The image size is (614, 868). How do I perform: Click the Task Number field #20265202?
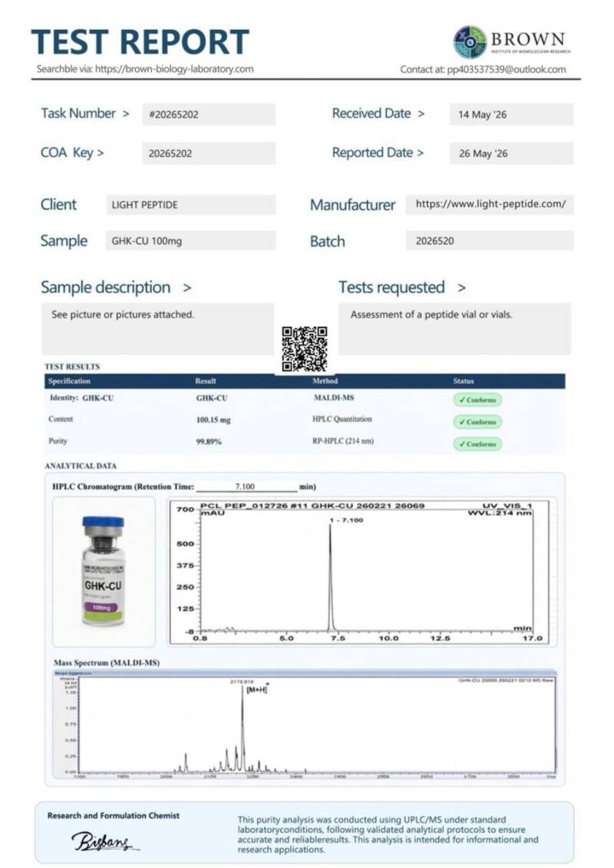[209, 114]
